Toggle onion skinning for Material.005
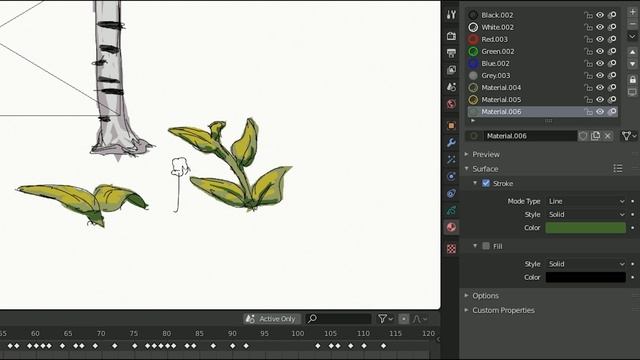 [x=612, y=100]
